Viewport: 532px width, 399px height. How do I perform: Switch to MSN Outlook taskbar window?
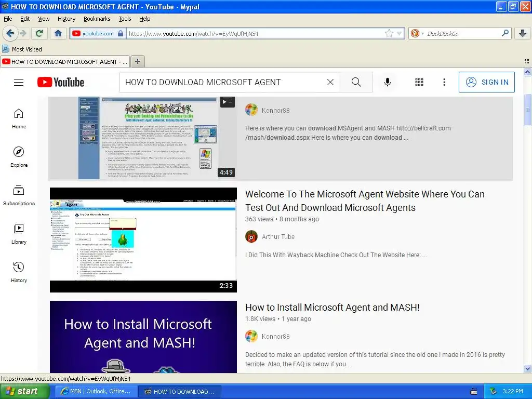96,391
